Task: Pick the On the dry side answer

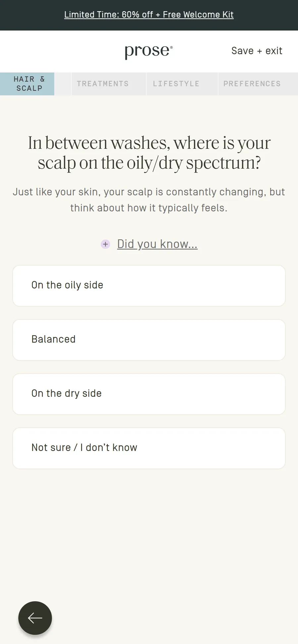Action: coord(149,394)
